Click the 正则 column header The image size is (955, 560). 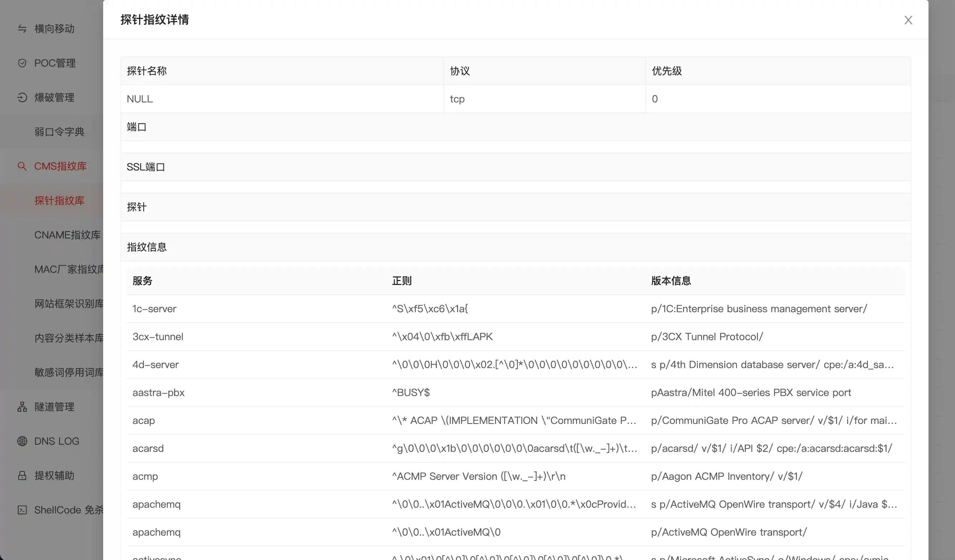coord(402,281)
